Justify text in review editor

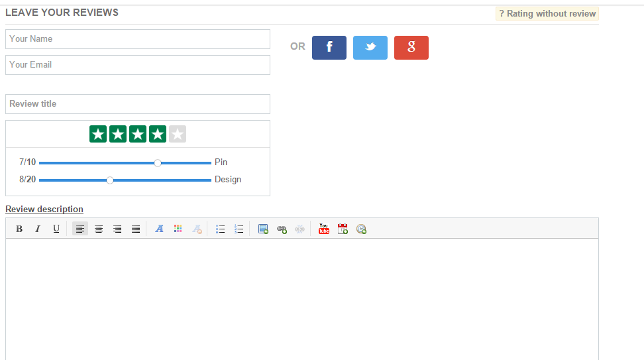(x=136, y=229)
